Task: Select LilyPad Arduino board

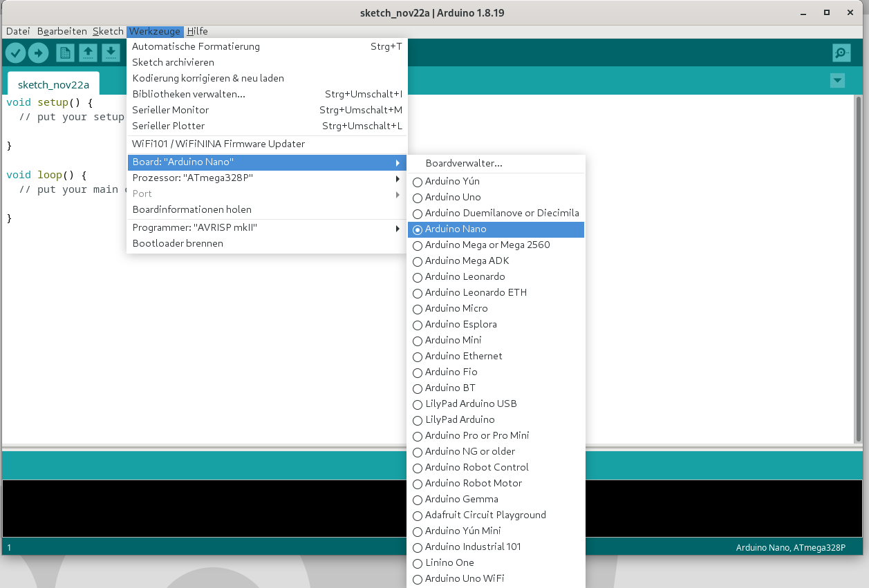Action: 496,419
